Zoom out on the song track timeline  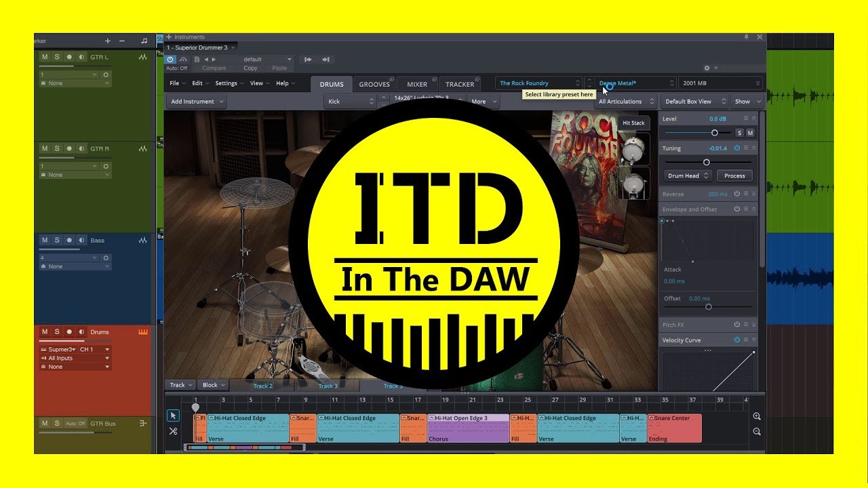pos(757,432)
